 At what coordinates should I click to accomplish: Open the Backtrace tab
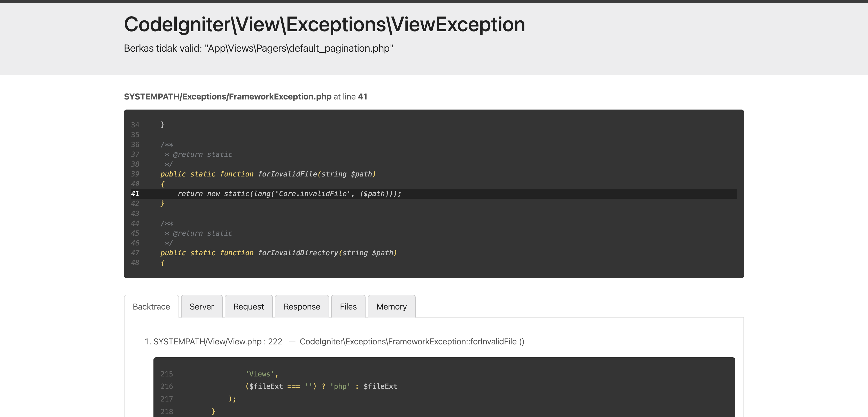tap(151, 306)
